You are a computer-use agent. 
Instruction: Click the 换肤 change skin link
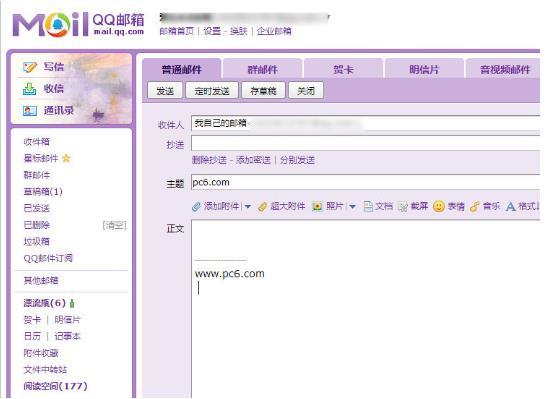pyautogui.click(x=239, y=31)
